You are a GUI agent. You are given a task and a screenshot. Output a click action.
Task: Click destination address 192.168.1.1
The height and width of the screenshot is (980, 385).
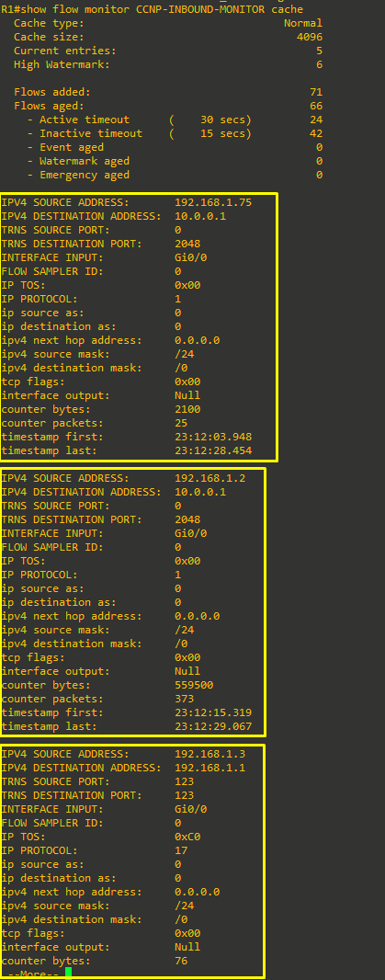(x=209, y=768)
